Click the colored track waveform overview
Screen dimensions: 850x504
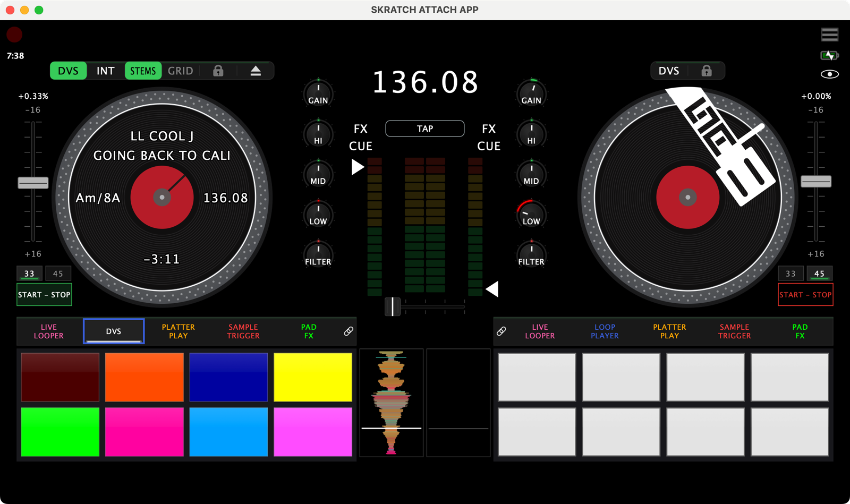coord(392,403)
